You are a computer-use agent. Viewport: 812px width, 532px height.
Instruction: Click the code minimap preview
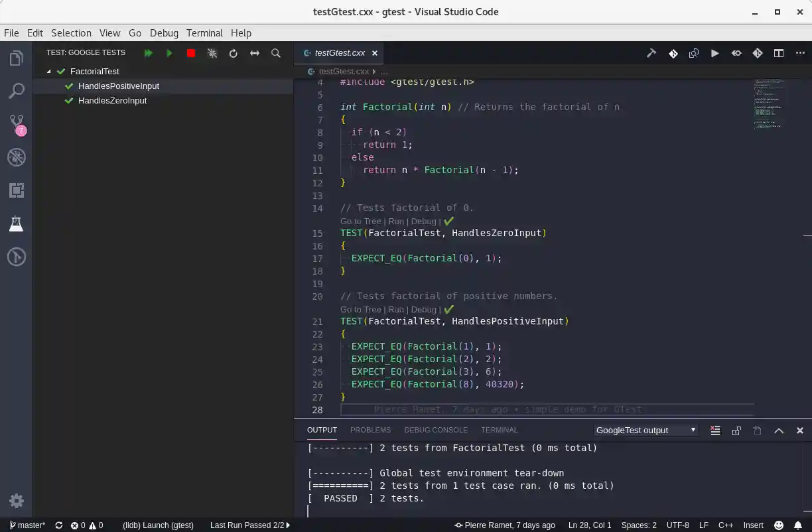(x=769, y=104)
